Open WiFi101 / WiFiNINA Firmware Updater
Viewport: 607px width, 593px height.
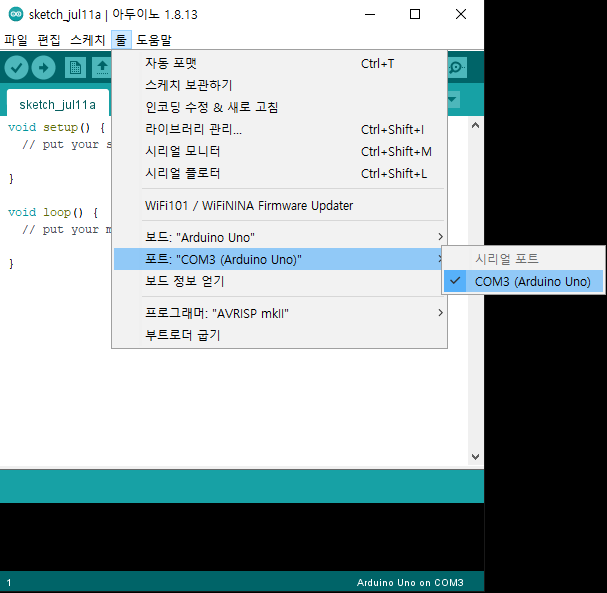279,205
